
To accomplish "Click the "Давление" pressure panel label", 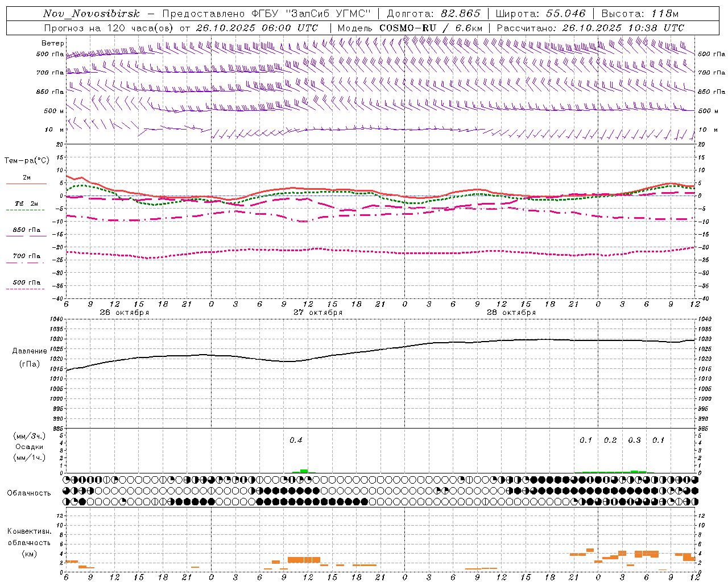I will click(30, 351).
